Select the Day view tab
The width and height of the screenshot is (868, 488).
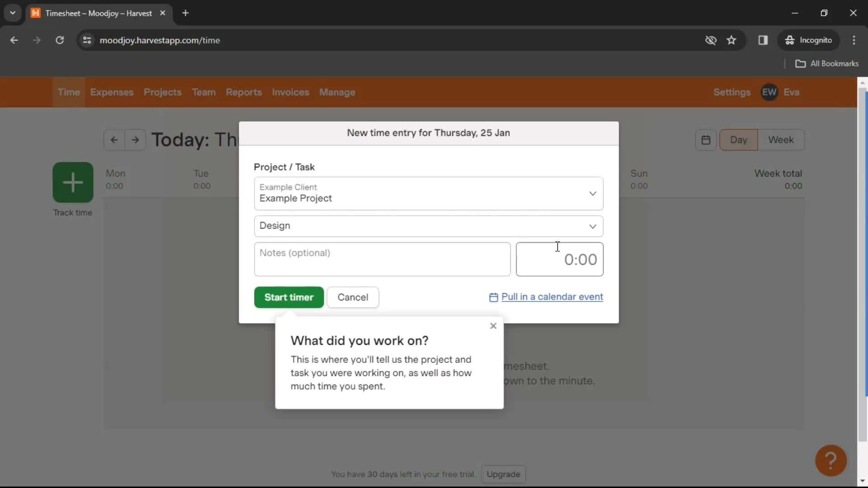739,140
